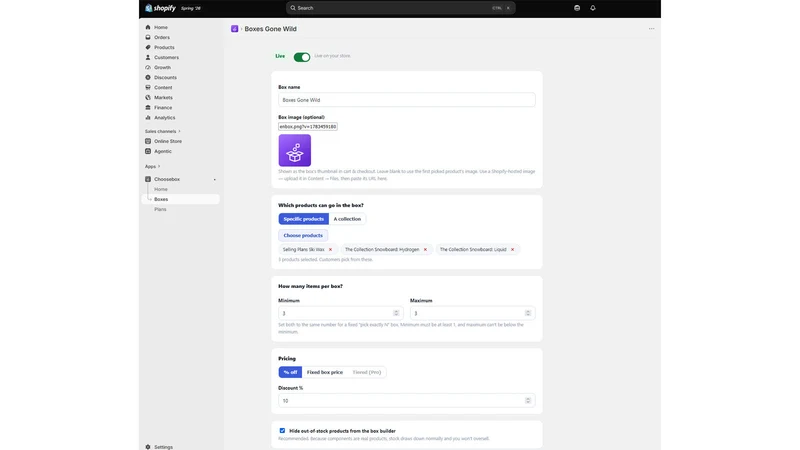Uncheck Hide out-of-stock products checkbox
Viewport: 800px width, 450px height.
coord(282,431)
